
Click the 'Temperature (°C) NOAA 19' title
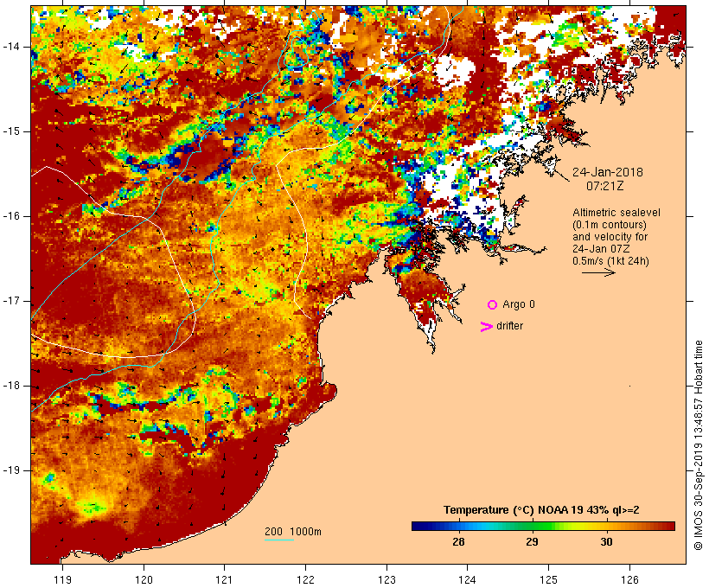pos(515,510)
